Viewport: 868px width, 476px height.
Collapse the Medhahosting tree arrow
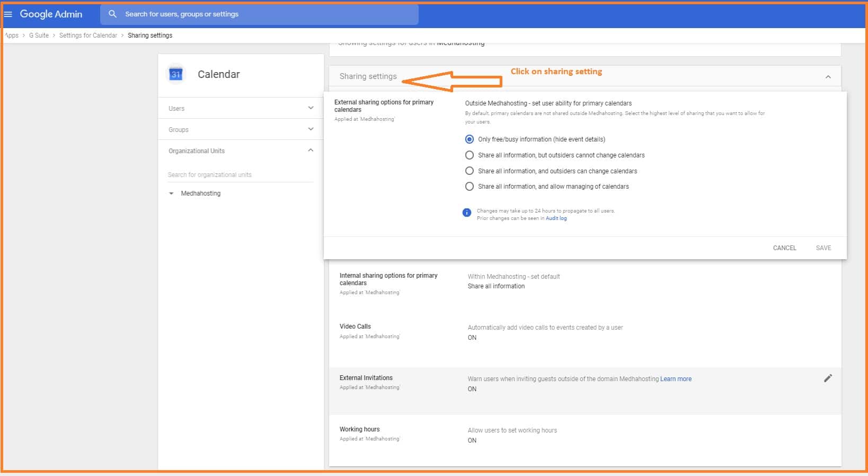tap(171, 193)
